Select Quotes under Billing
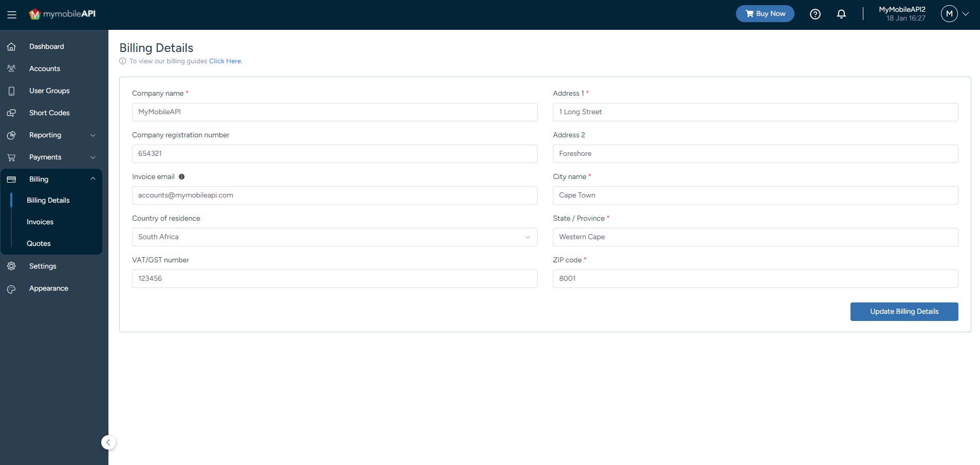This screenshot has width=980, height=465. (39, 243)
